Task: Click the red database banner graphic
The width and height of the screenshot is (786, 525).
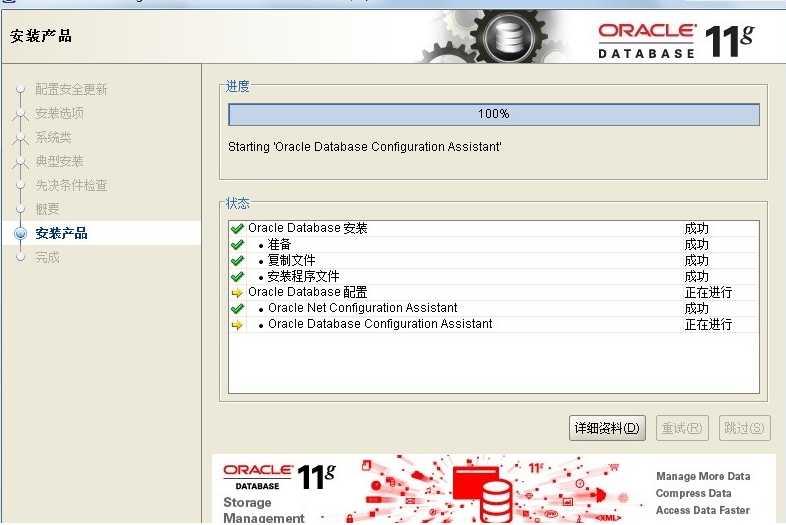Action: pyautogui.click(x=482, y=493)
